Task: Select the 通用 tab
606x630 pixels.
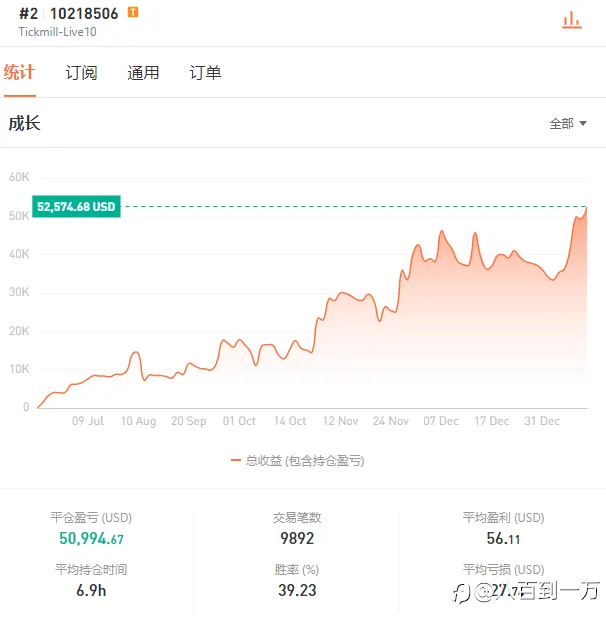Action: tap(143, 73)
